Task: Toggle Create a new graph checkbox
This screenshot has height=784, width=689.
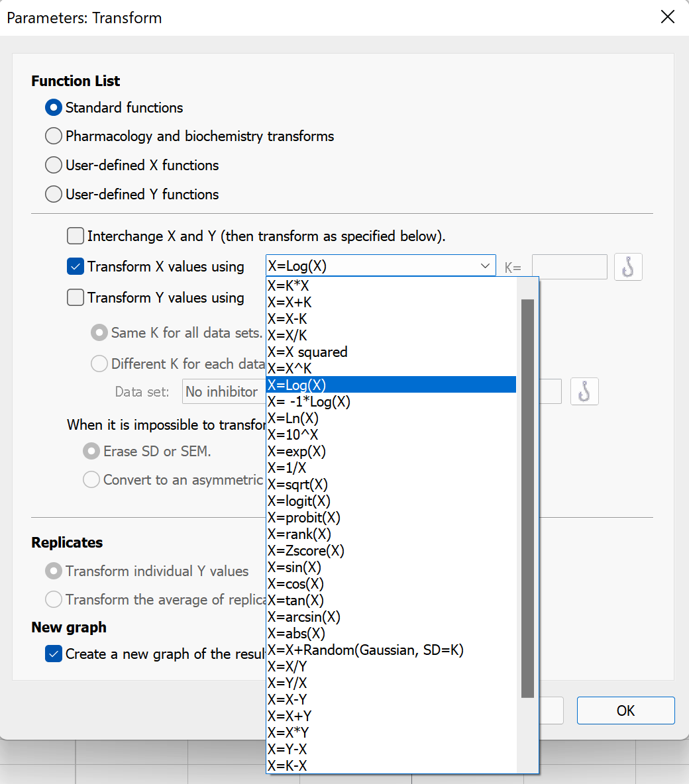Action: [54, 654]
